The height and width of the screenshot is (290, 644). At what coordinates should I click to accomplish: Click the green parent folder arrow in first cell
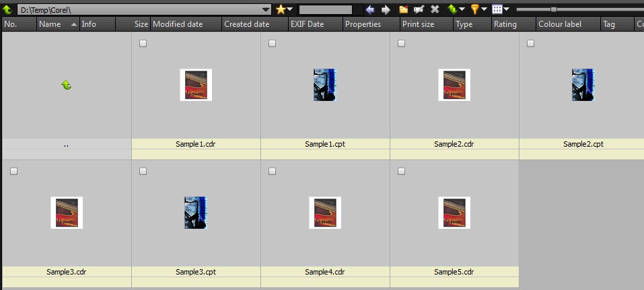66,85
